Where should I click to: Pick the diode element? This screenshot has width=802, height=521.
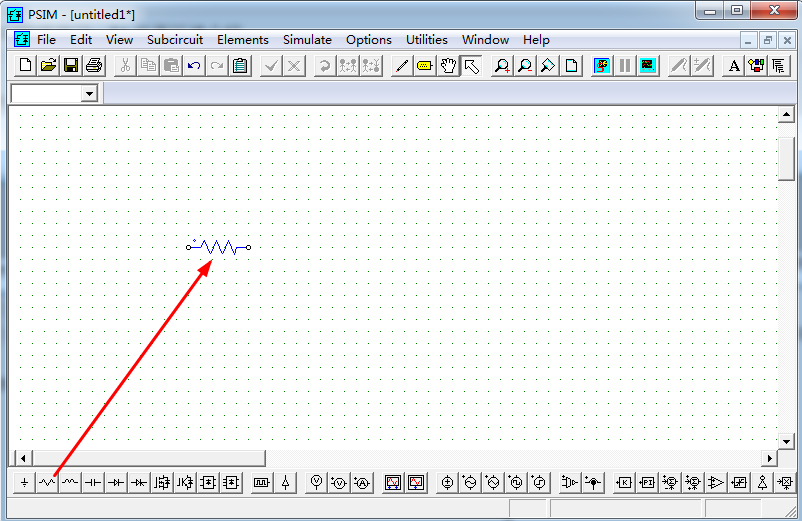[x=116, y=482]
